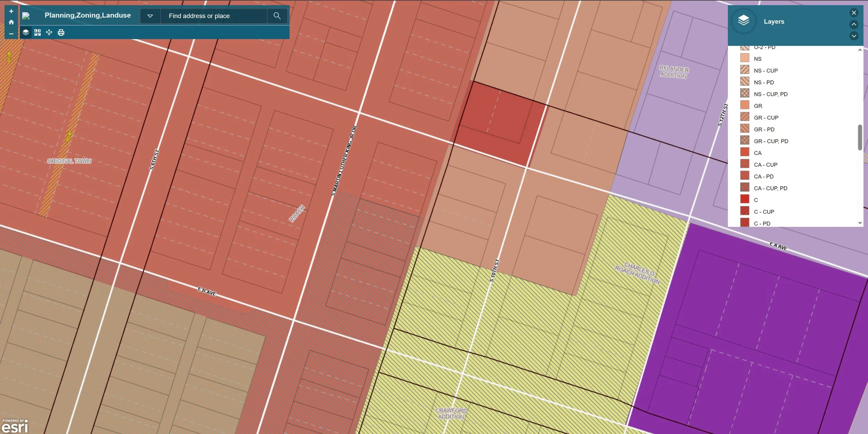Viewport: 868px width, 434px height.
Task: Start a search with the magnifier icon
Action: tap(277, 16)
